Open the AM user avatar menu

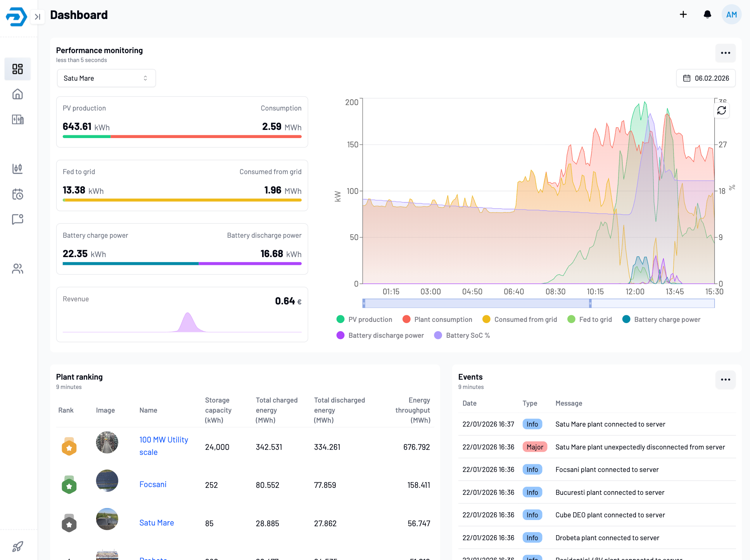(731, 15)
